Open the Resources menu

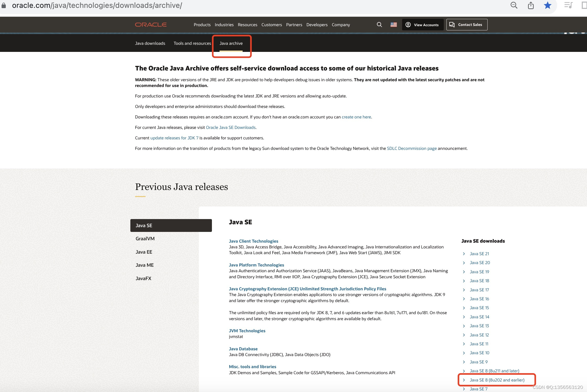[248, 25]
